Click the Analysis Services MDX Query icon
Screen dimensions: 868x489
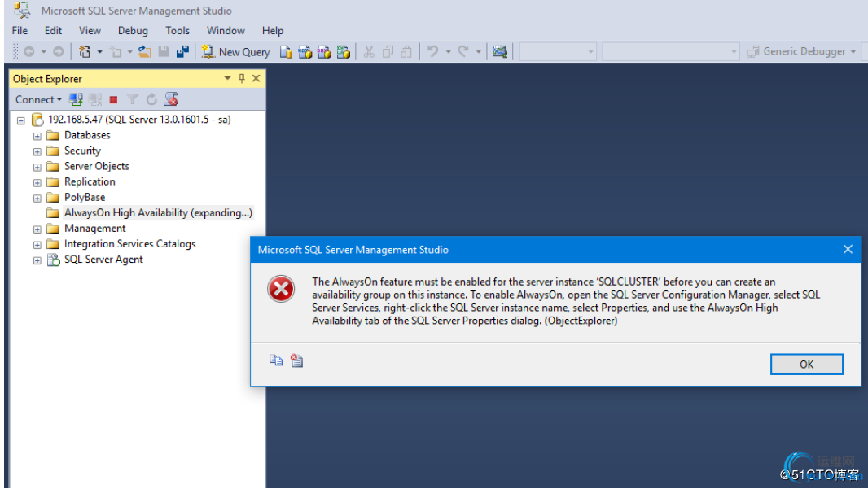[x=305, y=52]
